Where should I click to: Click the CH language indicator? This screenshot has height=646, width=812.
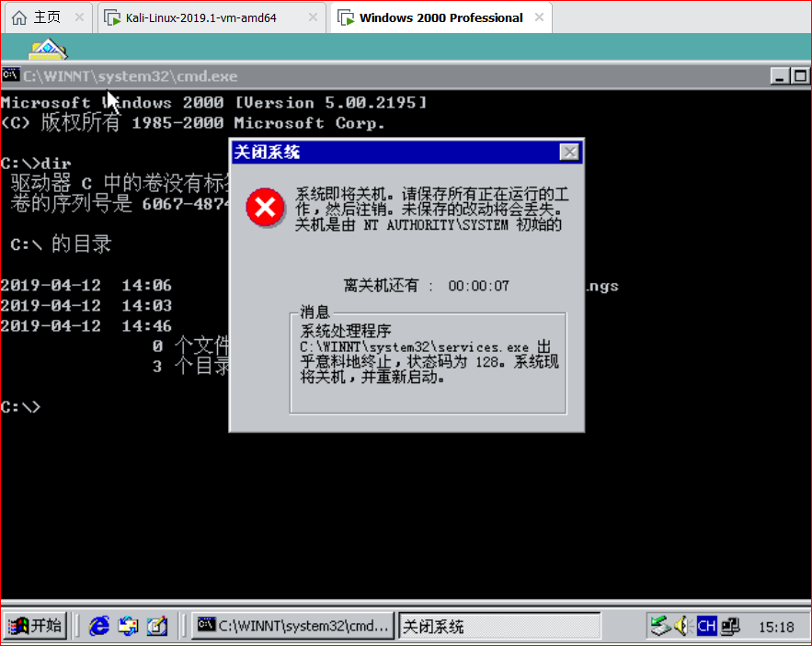point(706,626)
